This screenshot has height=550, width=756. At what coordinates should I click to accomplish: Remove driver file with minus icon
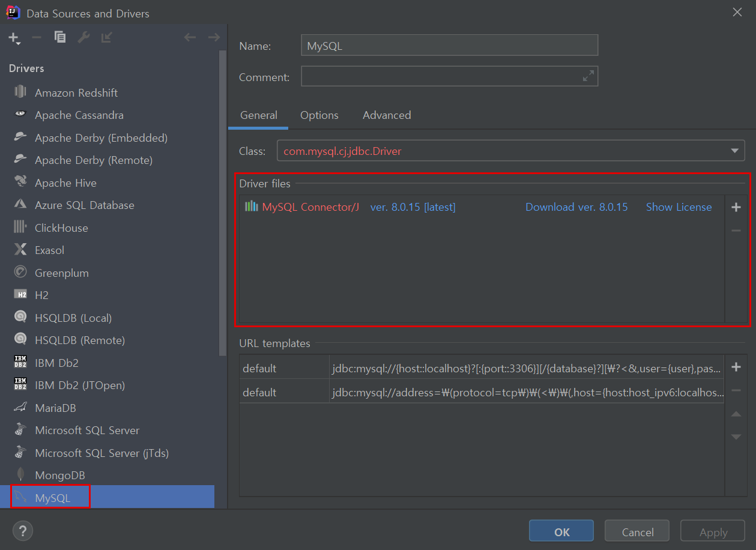(736, 231)
